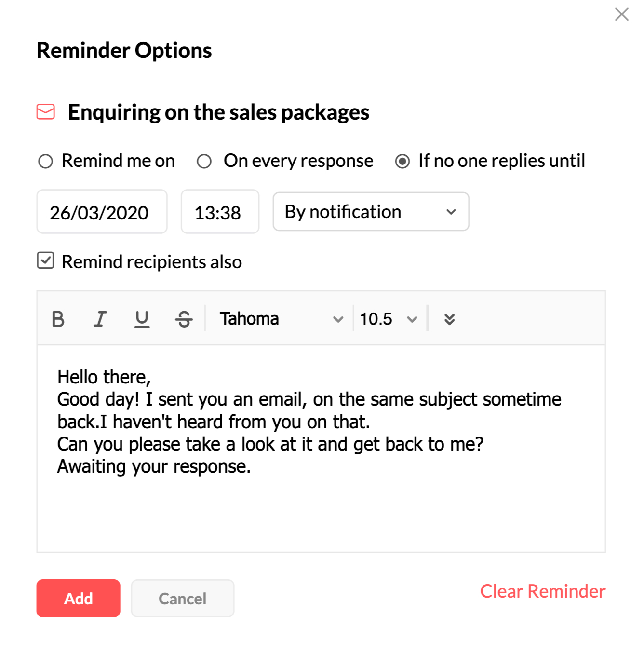Expand more formatting options with the double chevron
Screen dimensions: 644x656
449,318
